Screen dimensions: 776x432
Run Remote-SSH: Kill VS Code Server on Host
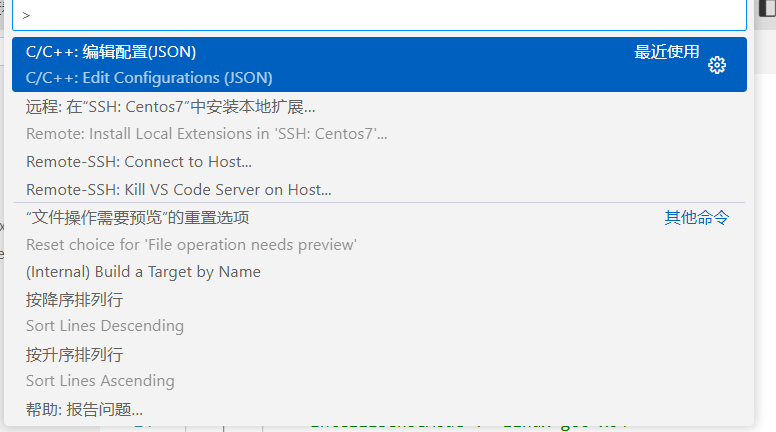(x=179, y=190)
